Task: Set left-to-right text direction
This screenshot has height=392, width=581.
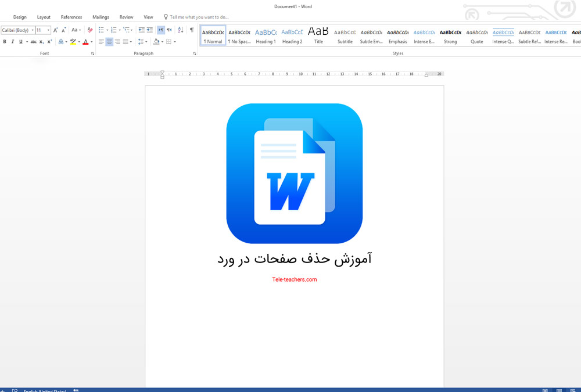Action: tap(161, 30)
